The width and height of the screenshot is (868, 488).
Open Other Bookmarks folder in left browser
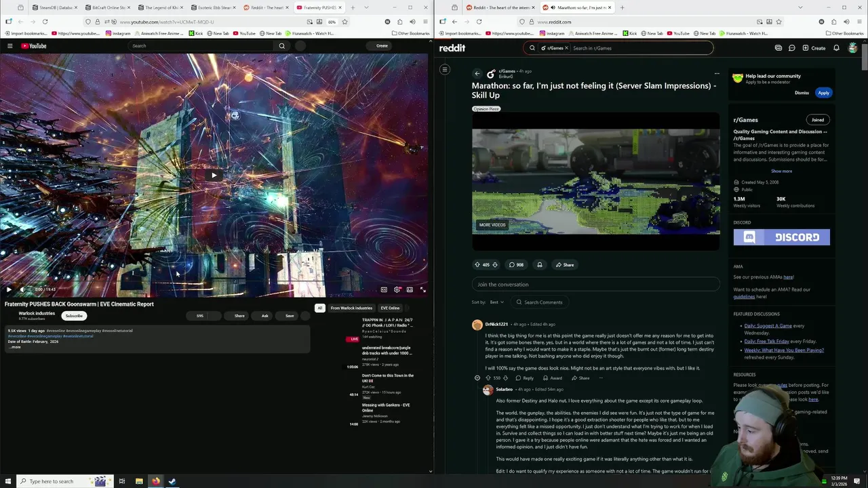coord(410,33)
